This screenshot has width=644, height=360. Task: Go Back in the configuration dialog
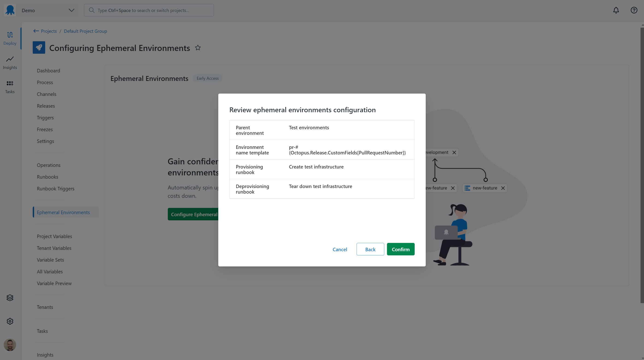[370, 249]
